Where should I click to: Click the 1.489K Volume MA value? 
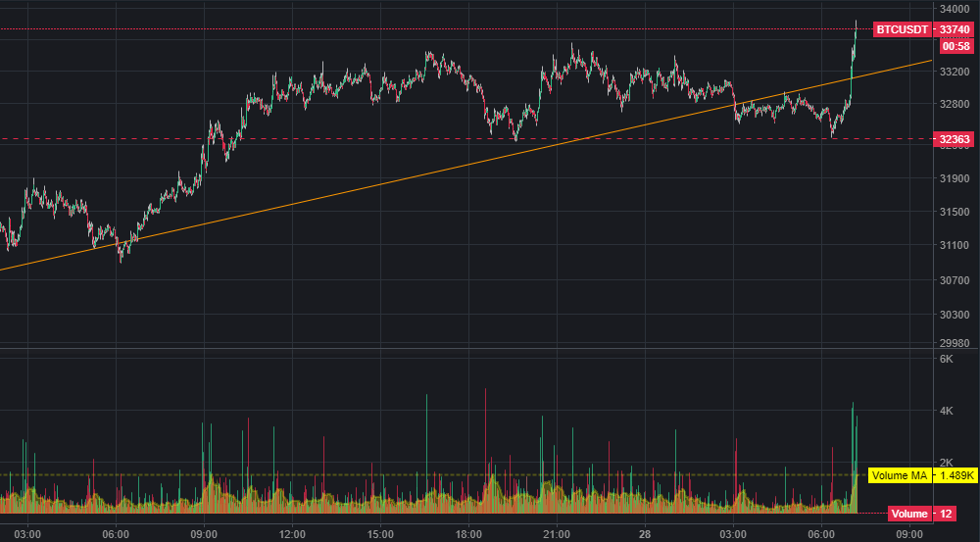tap(955, 475)
